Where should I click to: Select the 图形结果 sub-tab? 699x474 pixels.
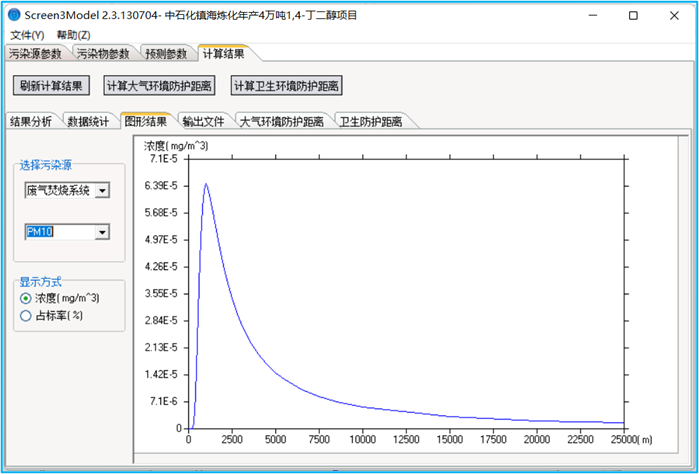point(146,121)
